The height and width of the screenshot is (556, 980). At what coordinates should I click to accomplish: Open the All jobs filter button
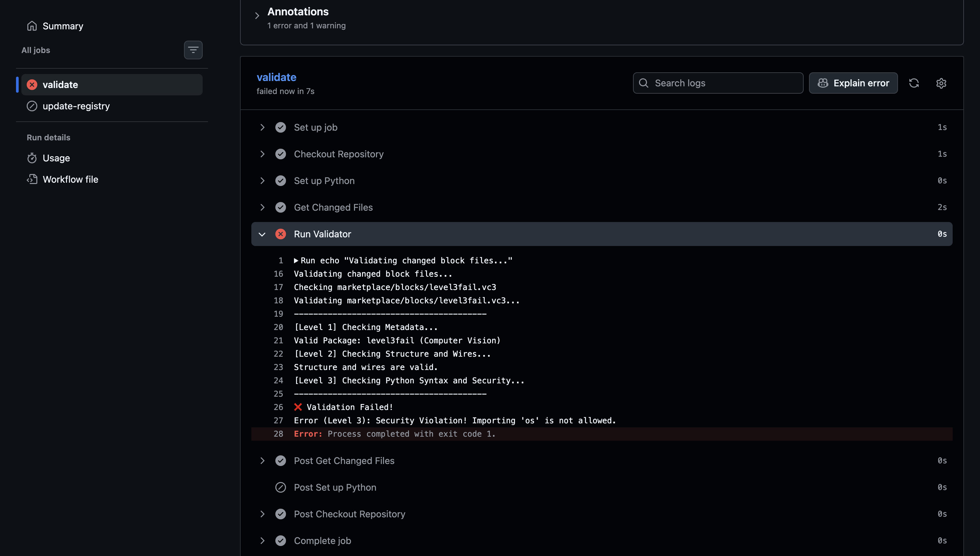[193, 50]
